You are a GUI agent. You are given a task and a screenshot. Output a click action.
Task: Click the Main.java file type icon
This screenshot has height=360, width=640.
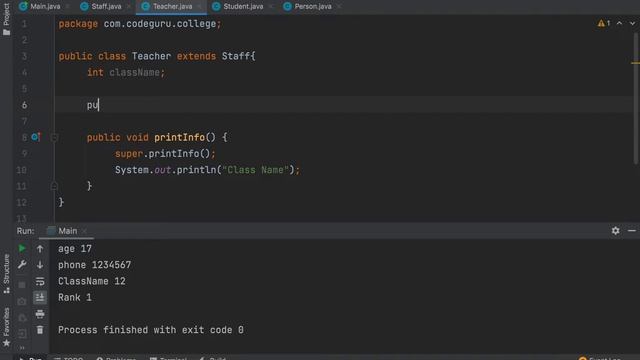(23, 6)
